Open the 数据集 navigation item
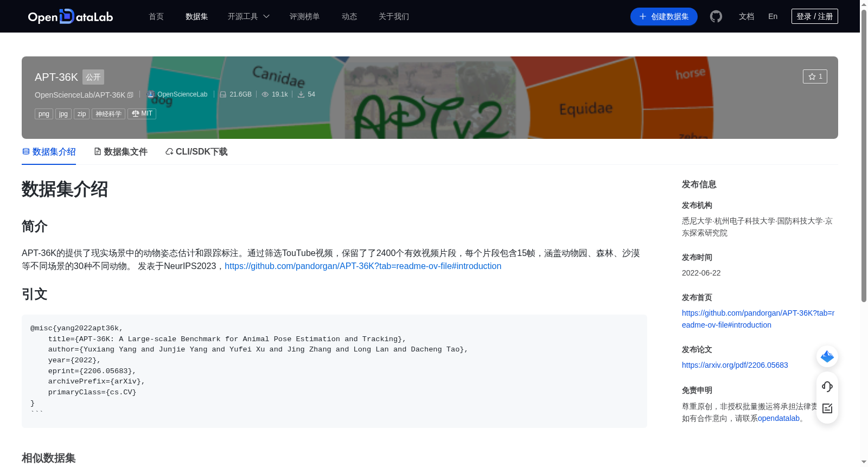The width and height of the screenshot is (868, 467). (x=197, y=16)
